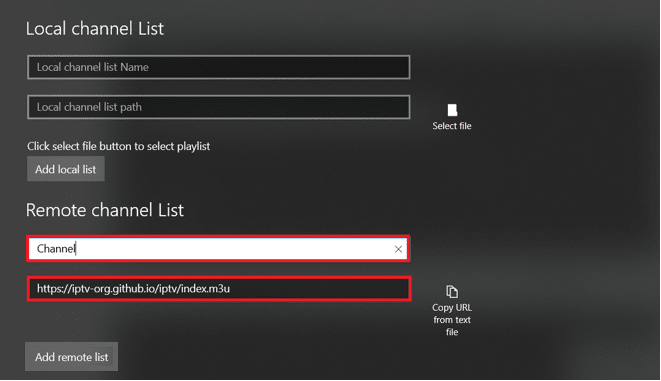Click the remote list name field containing Channel
The image size is (661, 381).
(x=218, y=249)
